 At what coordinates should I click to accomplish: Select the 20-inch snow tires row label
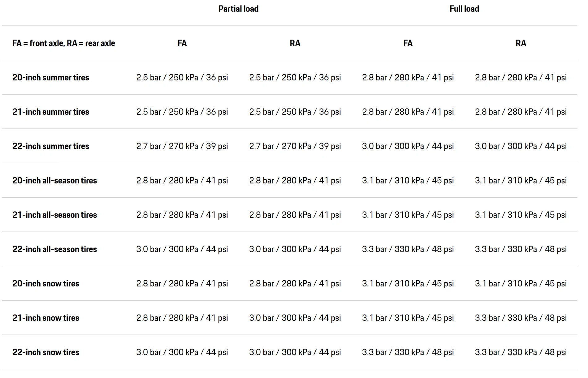click(46, 284)
